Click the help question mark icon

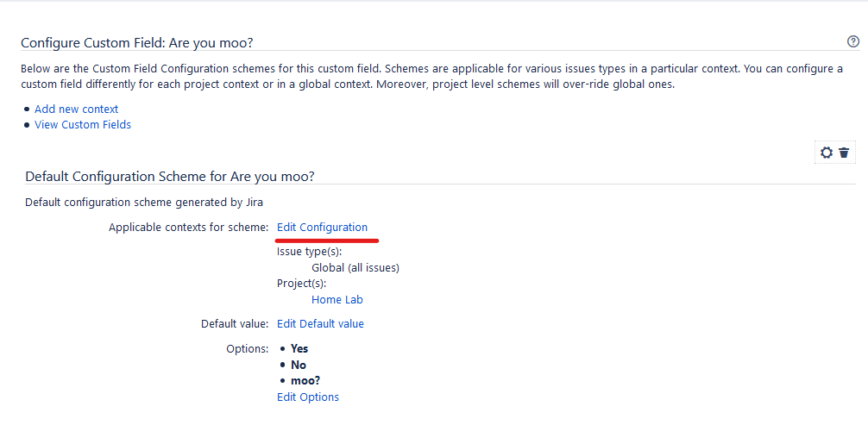click(x=853, y=41)
